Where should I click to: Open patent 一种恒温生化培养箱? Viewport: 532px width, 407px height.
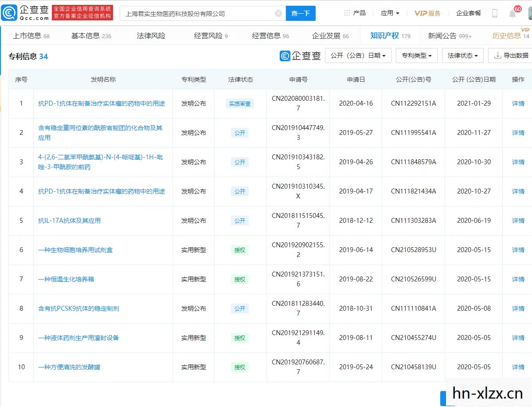(66, 279)
